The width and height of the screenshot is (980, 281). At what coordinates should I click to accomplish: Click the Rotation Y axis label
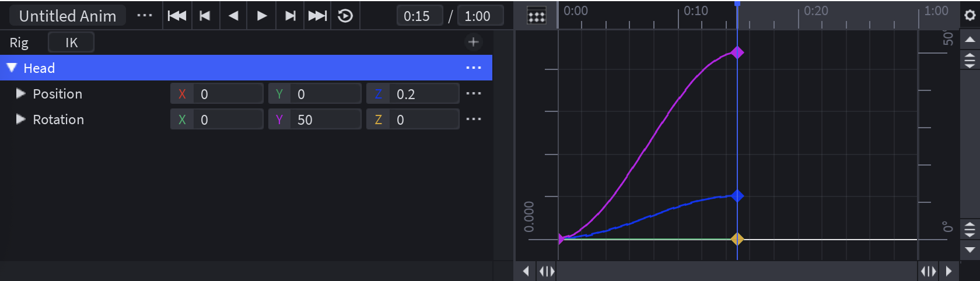[x=279, y=120]
